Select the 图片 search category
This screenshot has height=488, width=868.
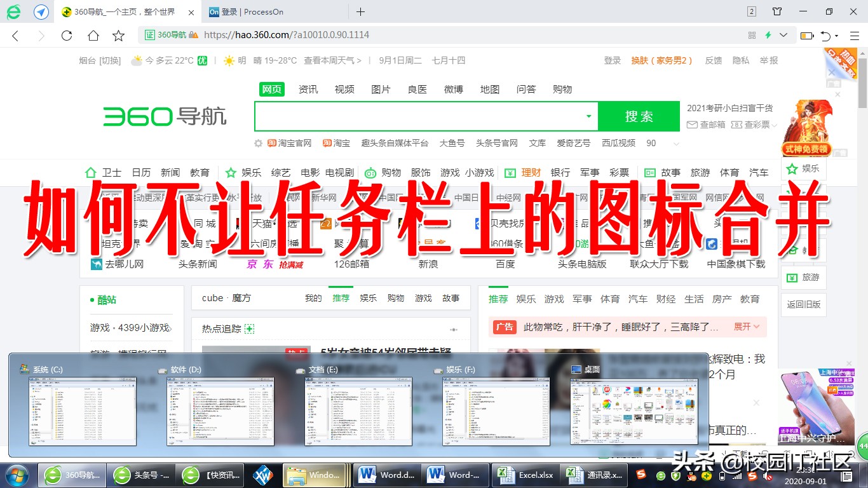click(381, 90)
